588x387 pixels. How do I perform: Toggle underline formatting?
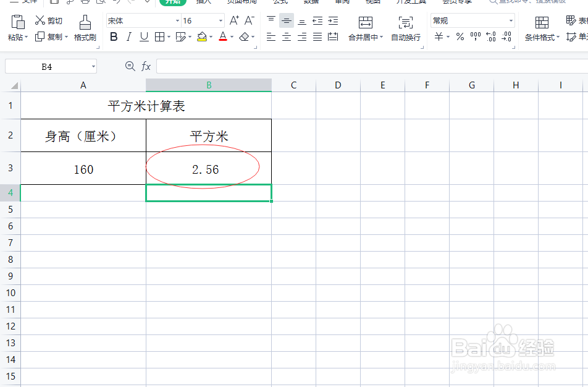pos(144,36)
